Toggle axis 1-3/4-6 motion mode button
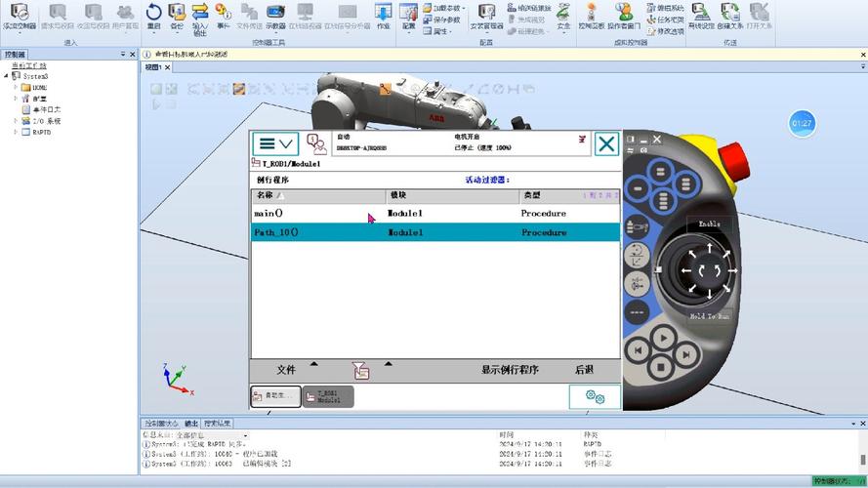 click(x=637, y=284)
